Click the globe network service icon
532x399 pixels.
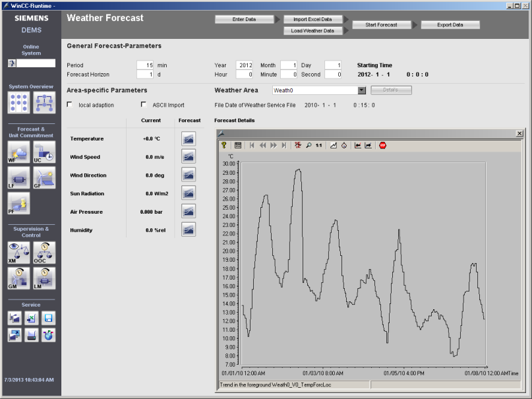[49, 335]
